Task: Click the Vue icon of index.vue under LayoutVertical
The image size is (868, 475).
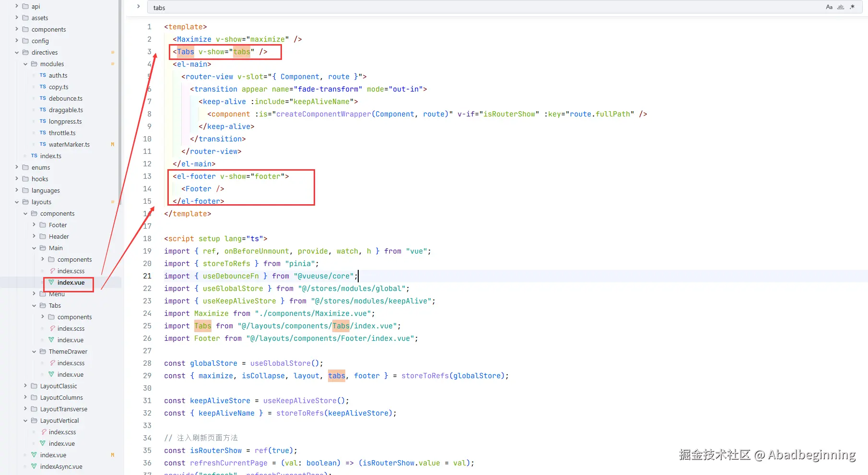Action: click(x=43, y=443)
